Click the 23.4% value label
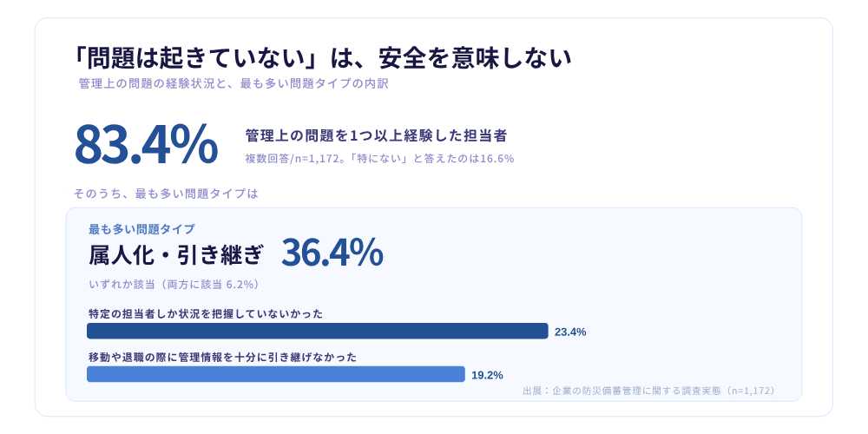Image resolution: width=868 pixels, height=434 pixels. (x=570, y=332)
